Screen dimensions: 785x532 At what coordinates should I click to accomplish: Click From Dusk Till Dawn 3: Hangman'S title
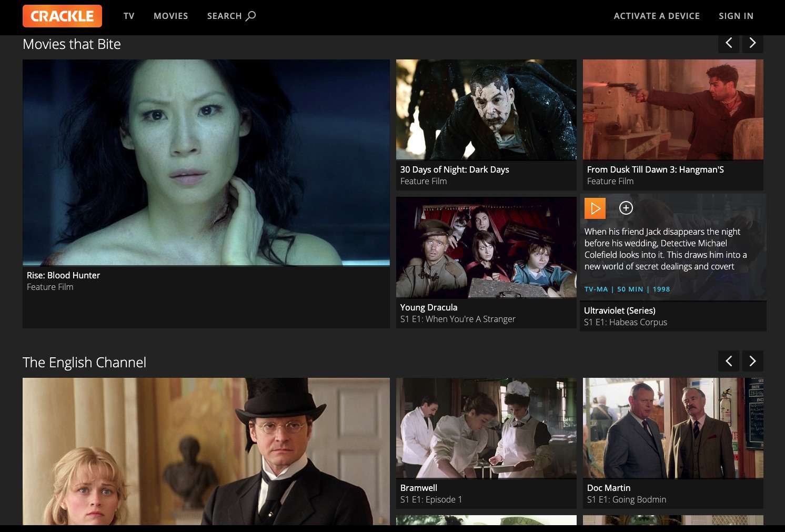coord(656,169)
